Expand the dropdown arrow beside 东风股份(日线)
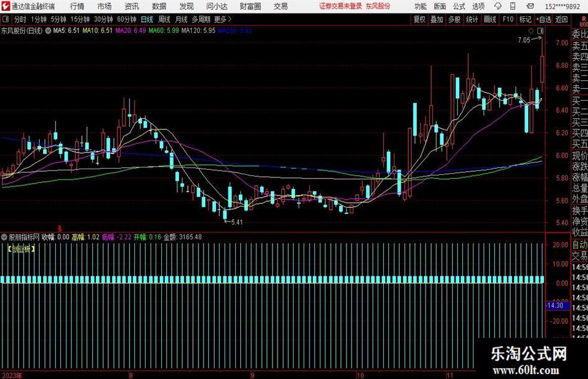The image size is (588, 379). click(48, 30)
